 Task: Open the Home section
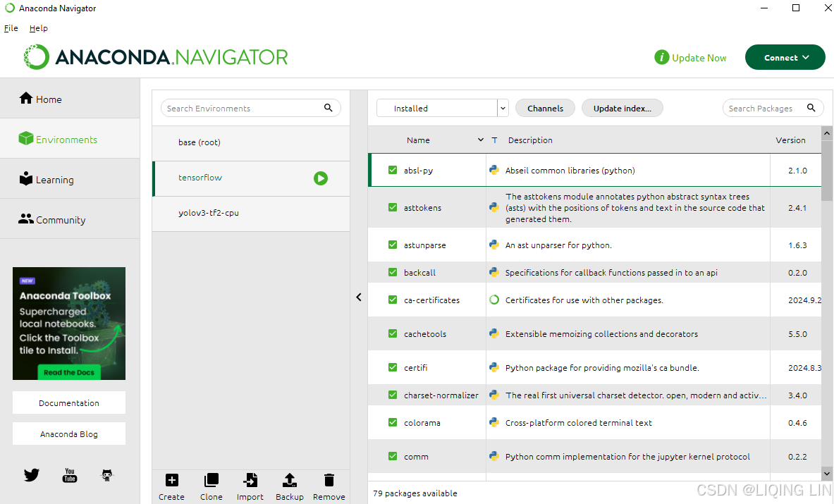(x=70, y=99)
